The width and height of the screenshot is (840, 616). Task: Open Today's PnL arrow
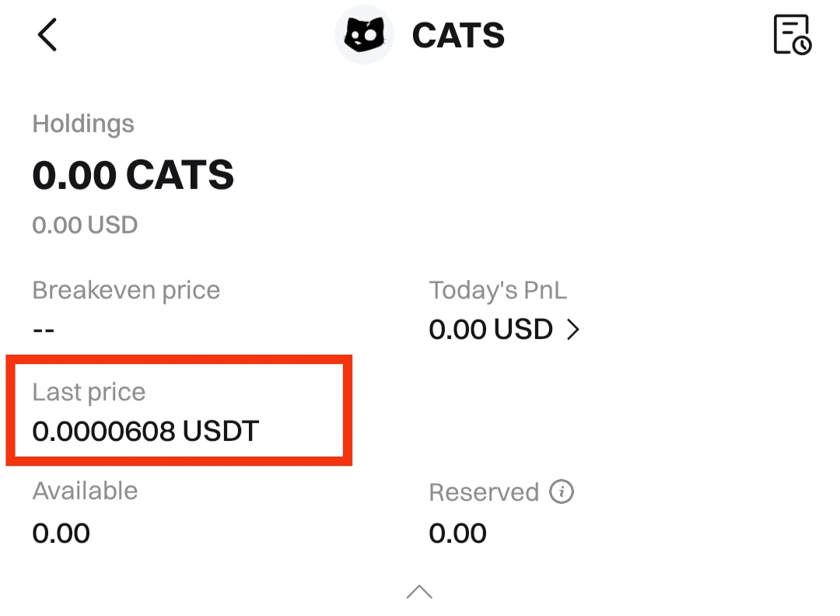pyautogui.click(x=573, y=330)
